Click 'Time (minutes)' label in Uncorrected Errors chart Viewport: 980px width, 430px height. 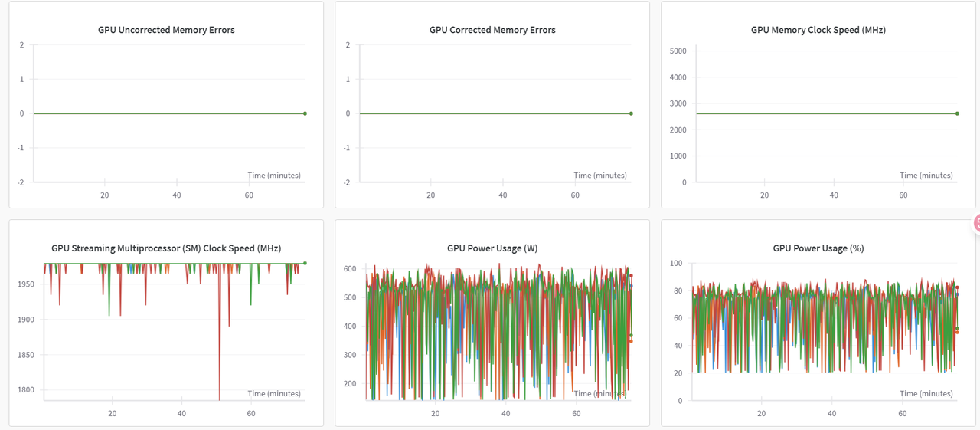(274, 176)
